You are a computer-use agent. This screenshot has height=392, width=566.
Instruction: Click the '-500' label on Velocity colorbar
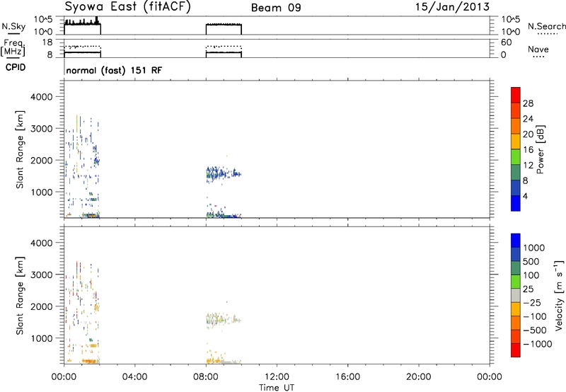536,330
